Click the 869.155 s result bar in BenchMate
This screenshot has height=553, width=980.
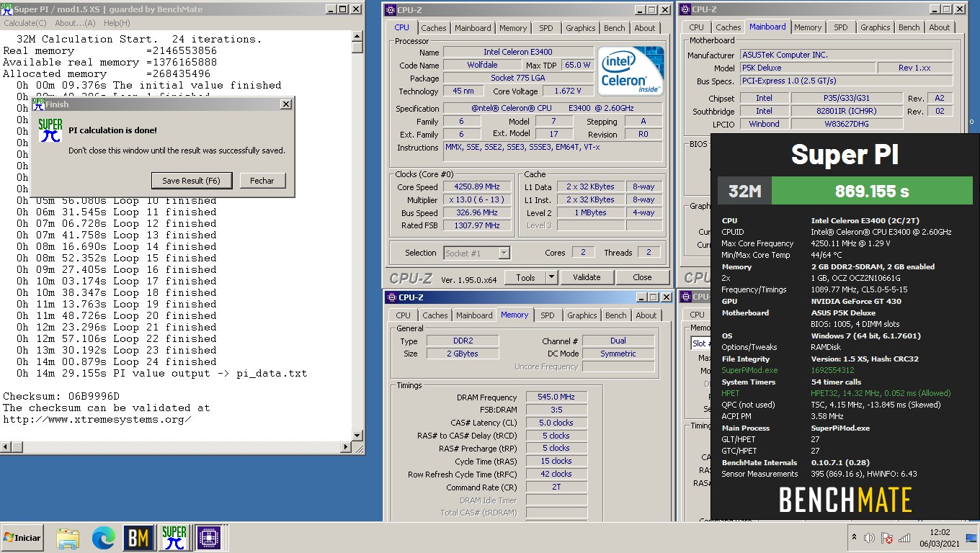click(872, 192)
